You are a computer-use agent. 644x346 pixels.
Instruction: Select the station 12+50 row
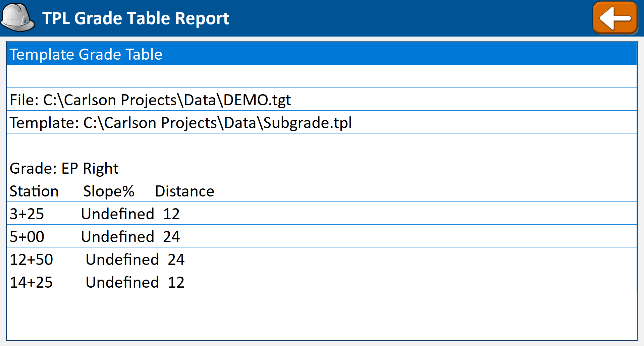[x=322, y=259]
